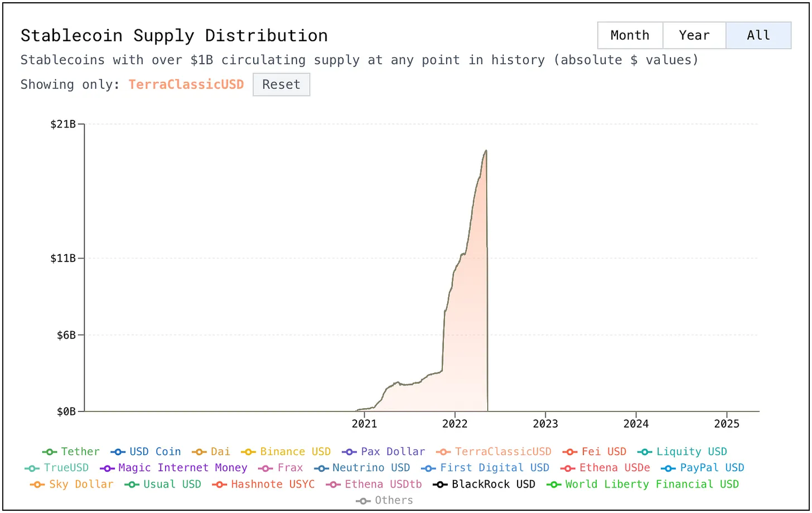Click the BlackRock USD legend marker icon
812x513 pixels.
440,485
